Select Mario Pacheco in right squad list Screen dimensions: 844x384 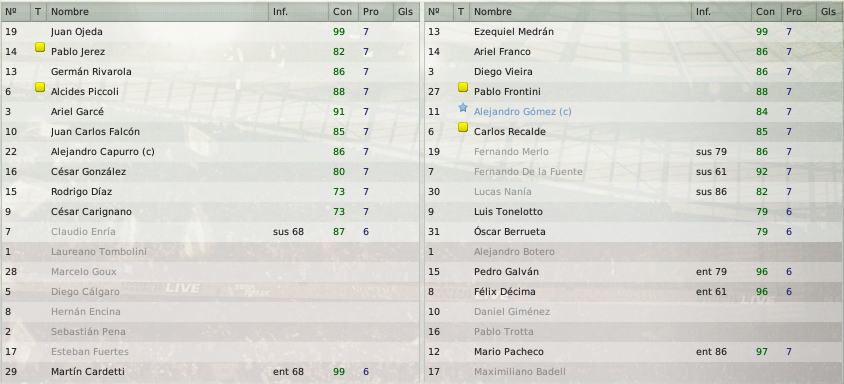[x=634, y=352]
